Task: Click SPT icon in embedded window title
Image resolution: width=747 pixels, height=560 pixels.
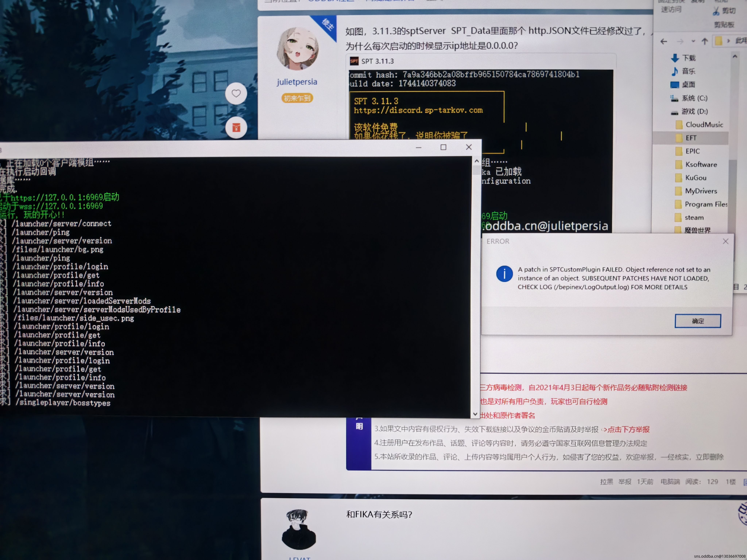Action: coord(354,61)
